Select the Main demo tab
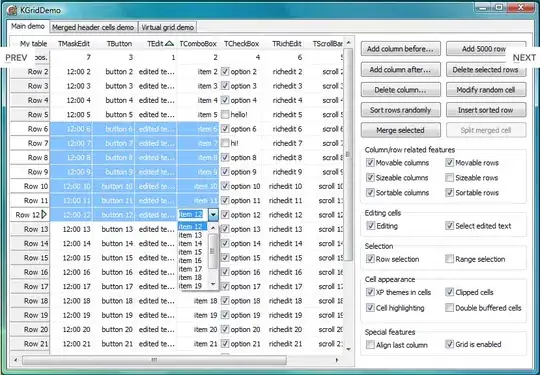This screenshot has width=540, height=375. click(x=28, y=26)
